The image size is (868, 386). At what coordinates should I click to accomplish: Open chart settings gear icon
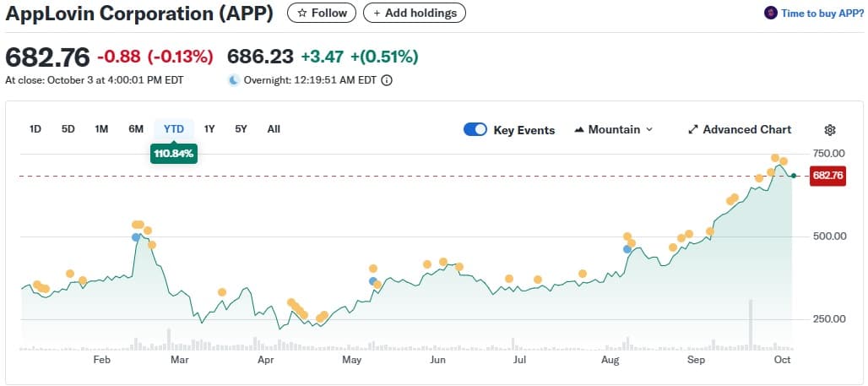click(829, 130)
